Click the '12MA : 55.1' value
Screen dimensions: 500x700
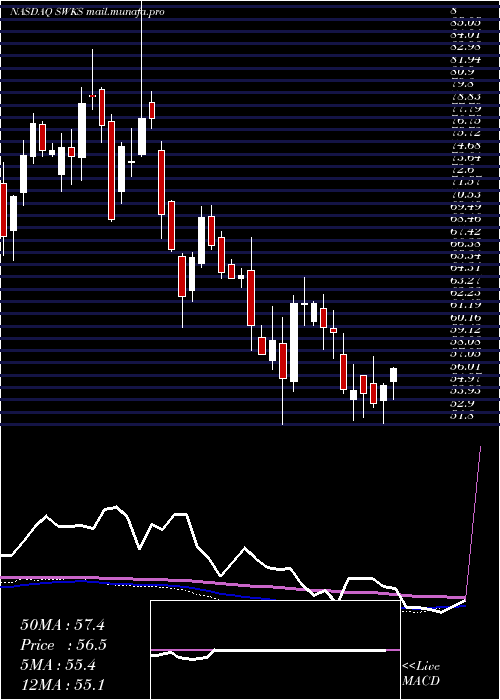pyautogui.click(x=62, y=685)
